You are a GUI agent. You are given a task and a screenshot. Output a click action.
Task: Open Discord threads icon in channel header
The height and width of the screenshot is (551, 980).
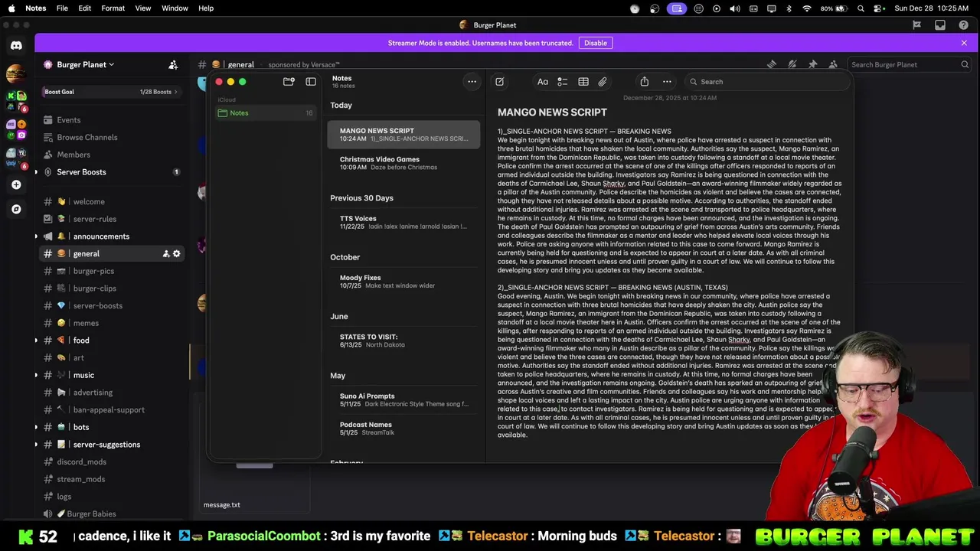772,65
